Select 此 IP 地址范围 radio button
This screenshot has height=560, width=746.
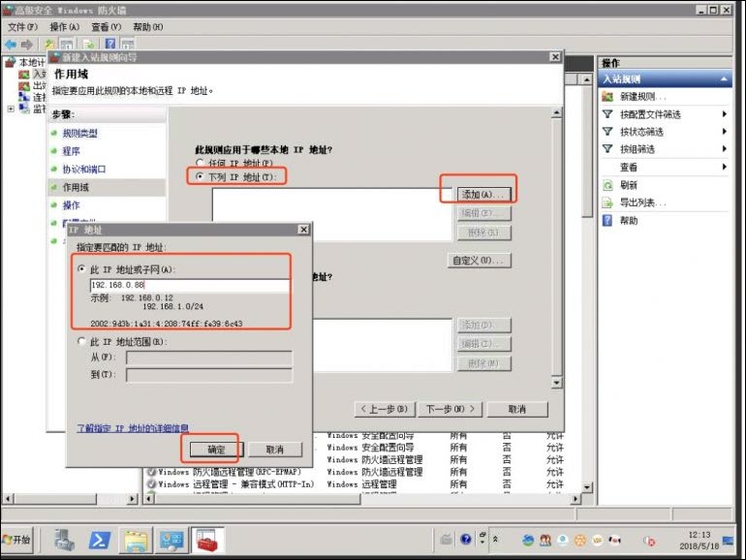(81, 342)
